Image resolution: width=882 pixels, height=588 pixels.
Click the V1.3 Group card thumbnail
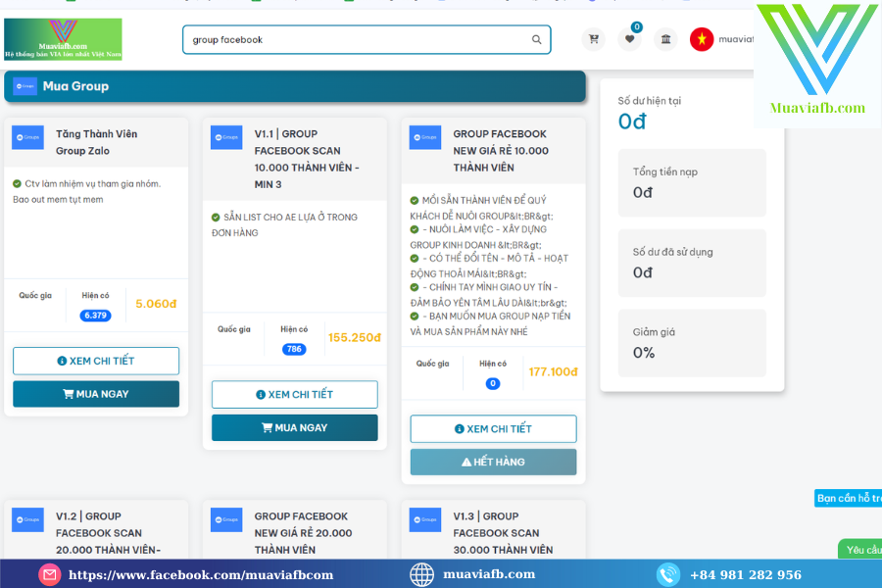point(425,520)
